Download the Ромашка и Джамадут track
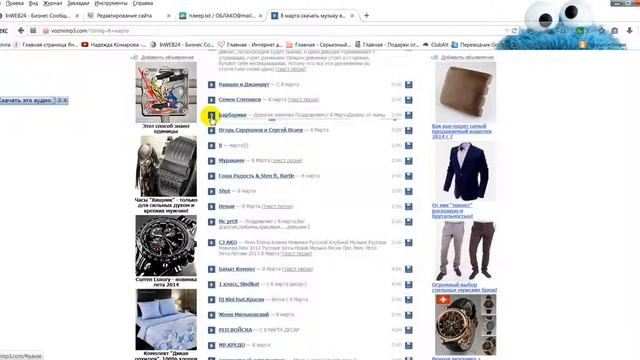The height and width of the screenshot is (360, 640). click(409, 84)
